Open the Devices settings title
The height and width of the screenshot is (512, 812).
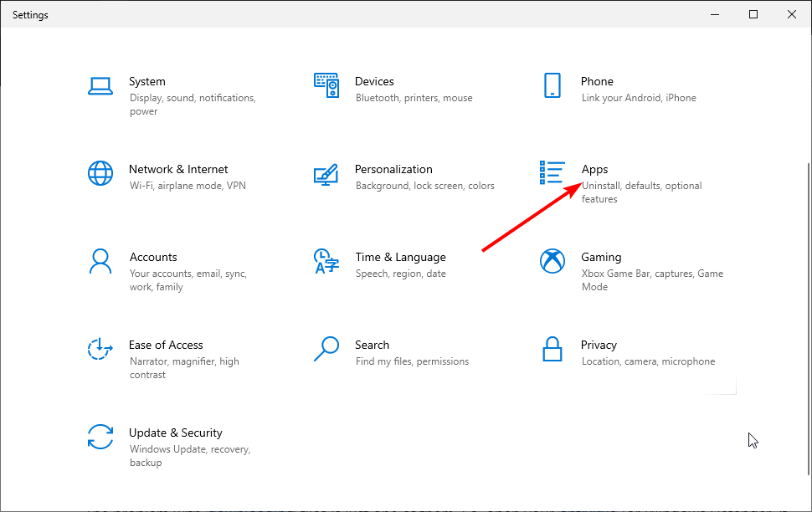click(x=374, y=81)
